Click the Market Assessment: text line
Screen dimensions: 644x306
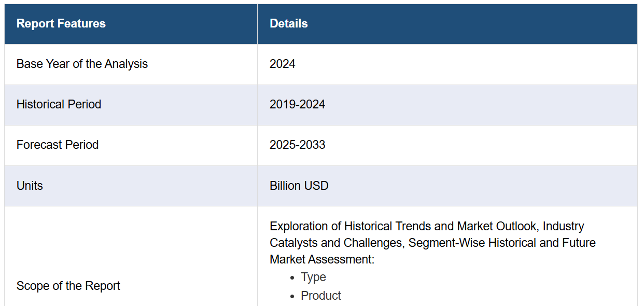(322, 260)
